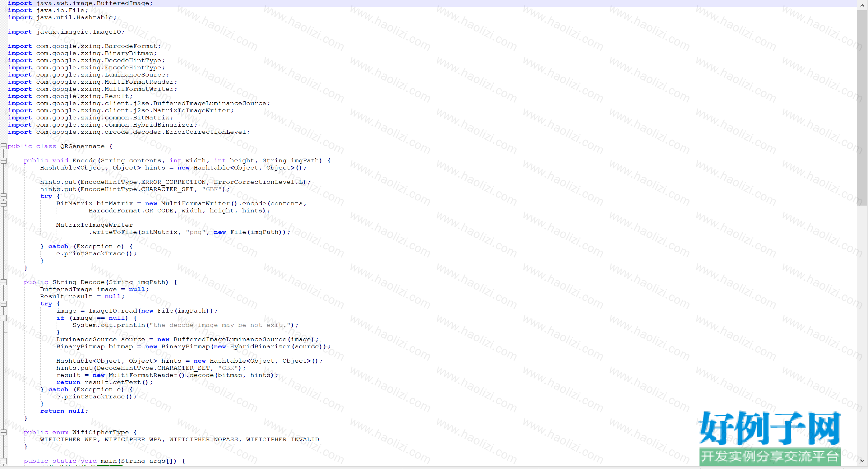Click the BinaryBitmap bitmap declaration line

(x=193, y=346)
